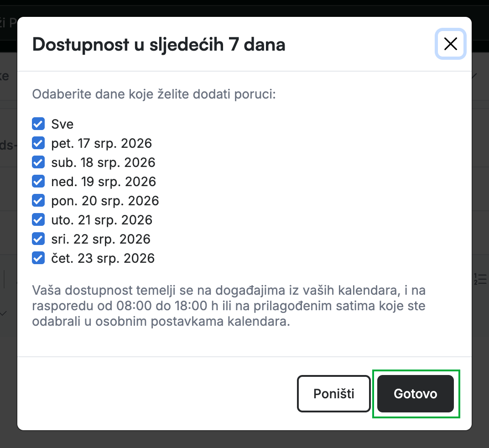The width and height of the screenshot is (489, 448).
Task: Cancel with the Poništi button
Action: click(334, 394)
